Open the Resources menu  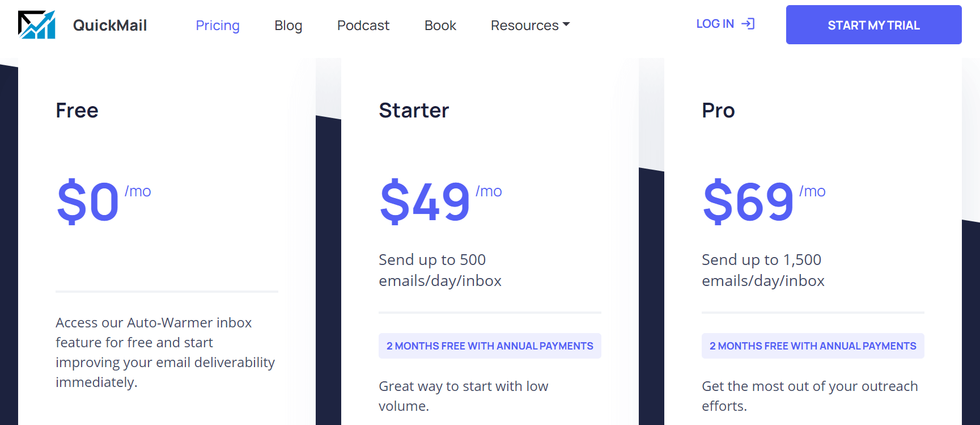click(531, 26)
